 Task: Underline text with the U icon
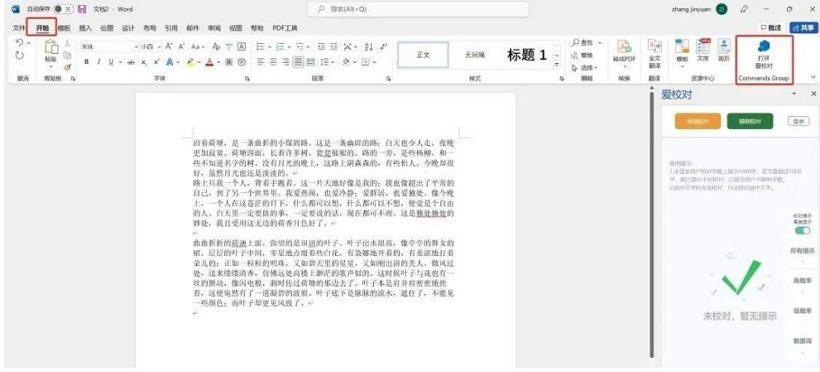click(x=111, y=62)
